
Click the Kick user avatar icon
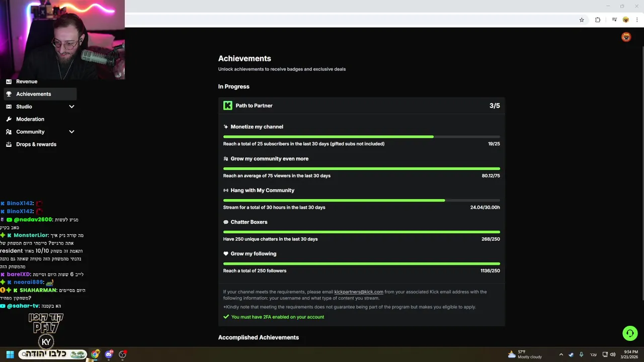626,37
